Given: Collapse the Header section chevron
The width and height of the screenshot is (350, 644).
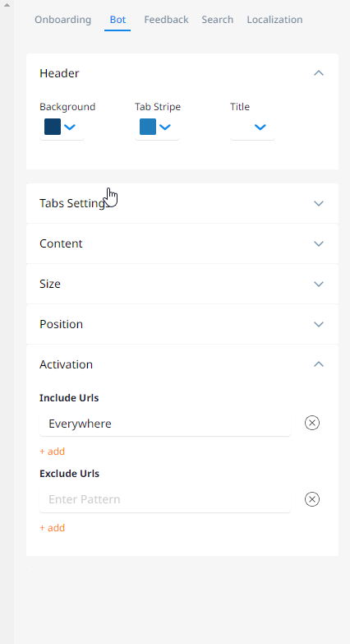Looking at the screenshot, I should (x=319, y=73).
